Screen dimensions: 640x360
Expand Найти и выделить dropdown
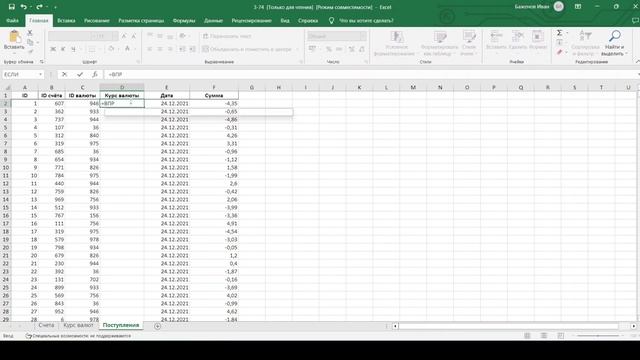click(x=626, y=54)
